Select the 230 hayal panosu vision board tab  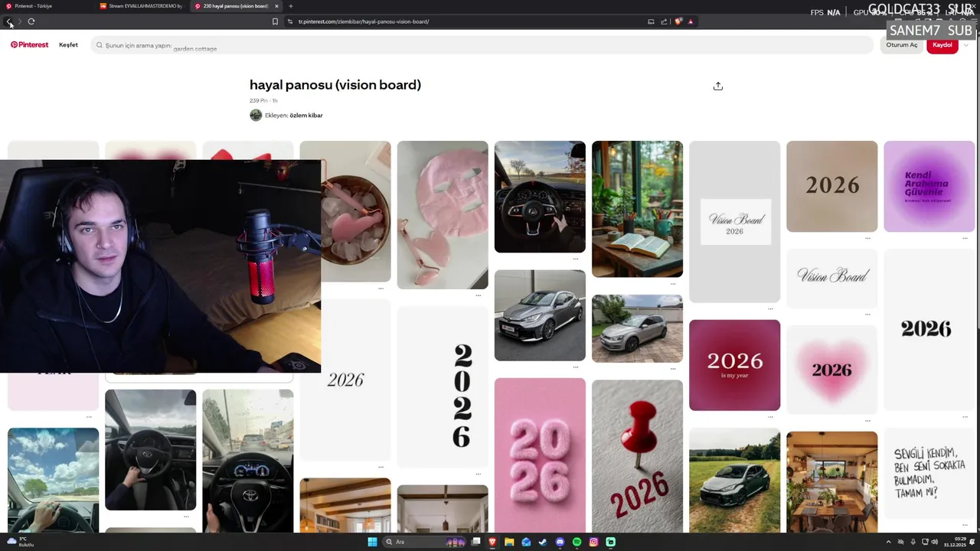(x=236, y=6)
